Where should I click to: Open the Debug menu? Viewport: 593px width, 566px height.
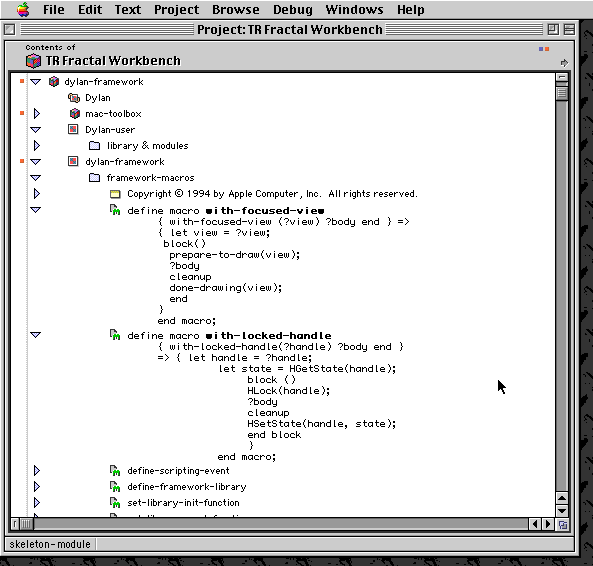point(293,9)
